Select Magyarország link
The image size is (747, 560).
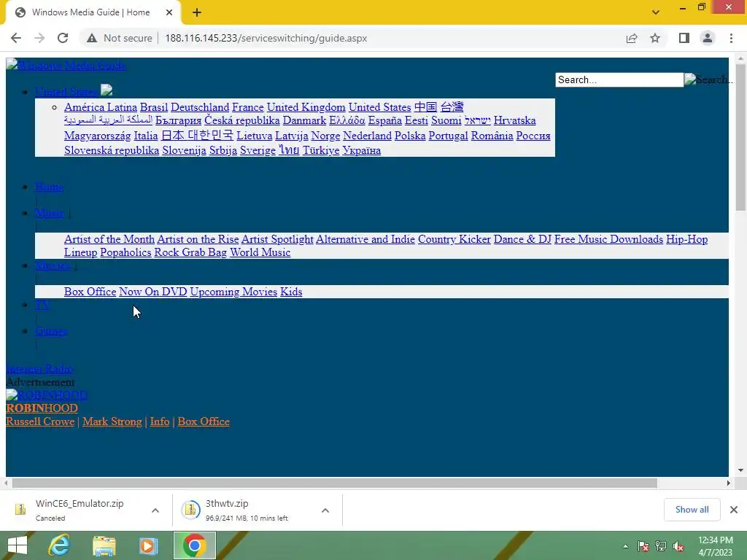pos(97,136)
